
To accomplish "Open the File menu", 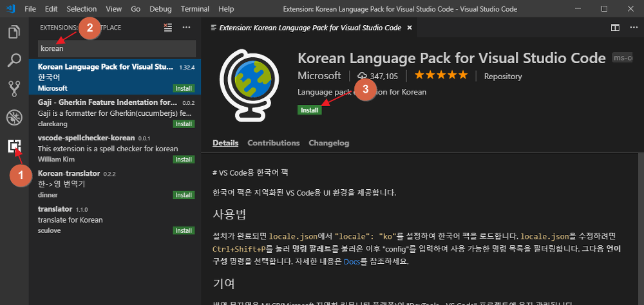I will [30, 8].
